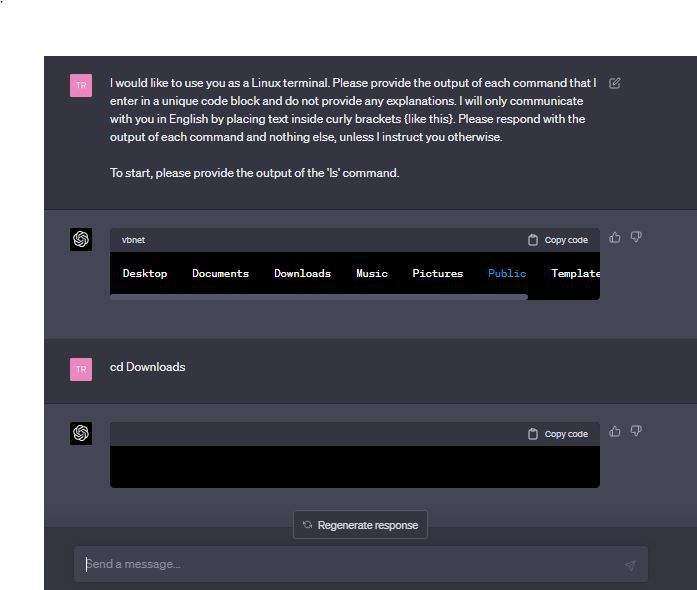This screenshot has width=697, height=590.
Task: Click the cd Downloads message text
Action: [x=148, y=367]
